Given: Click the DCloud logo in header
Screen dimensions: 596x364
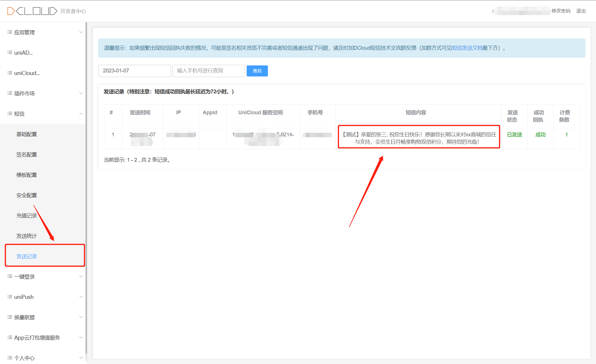Looking at the screenshot, I should [x=32, y=11].
